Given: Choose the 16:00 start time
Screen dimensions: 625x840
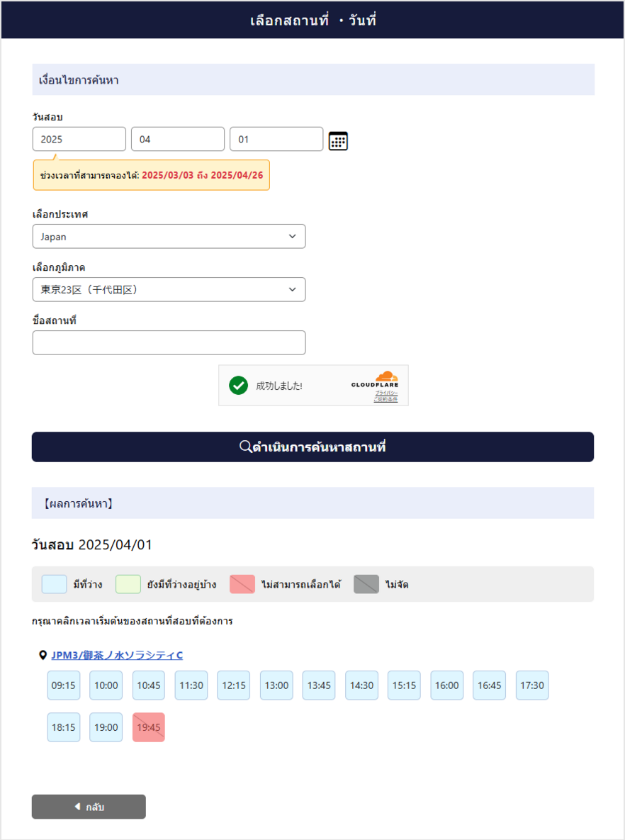Looking at the screenshot, I should pyautogui.click(x=446, y=685).
